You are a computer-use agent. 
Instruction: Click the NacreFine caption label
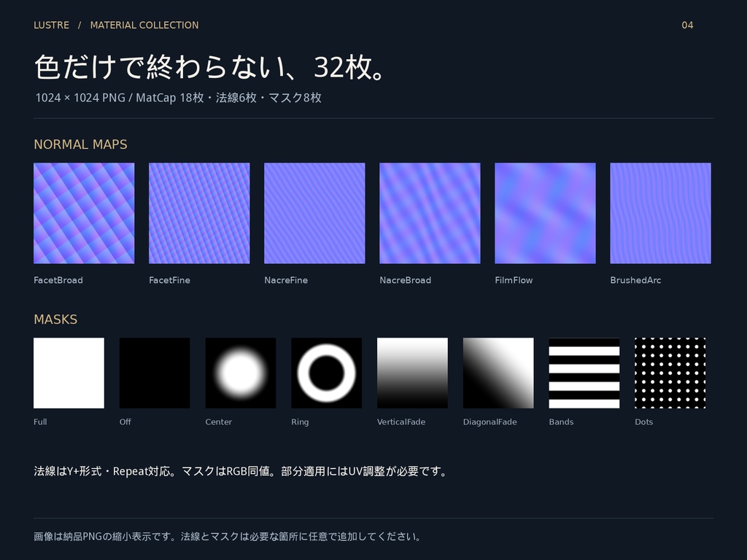[x=286, y=280]
